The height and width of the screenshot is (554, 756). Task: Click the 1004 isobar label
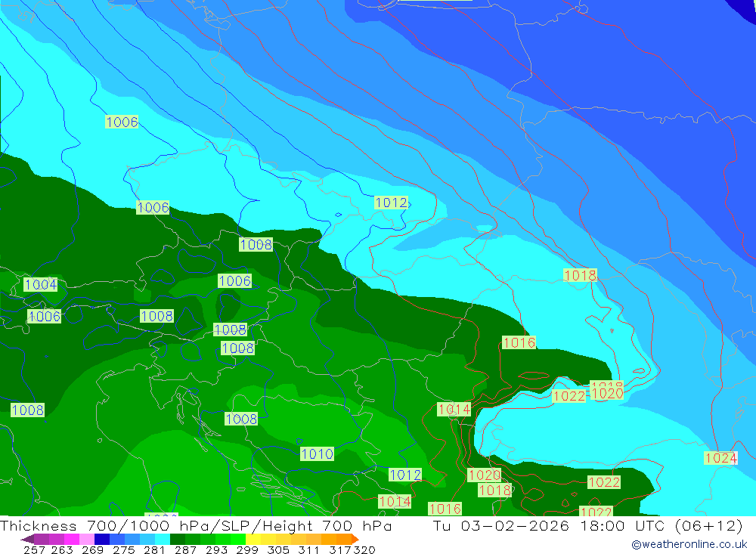(x=41, y=284)
